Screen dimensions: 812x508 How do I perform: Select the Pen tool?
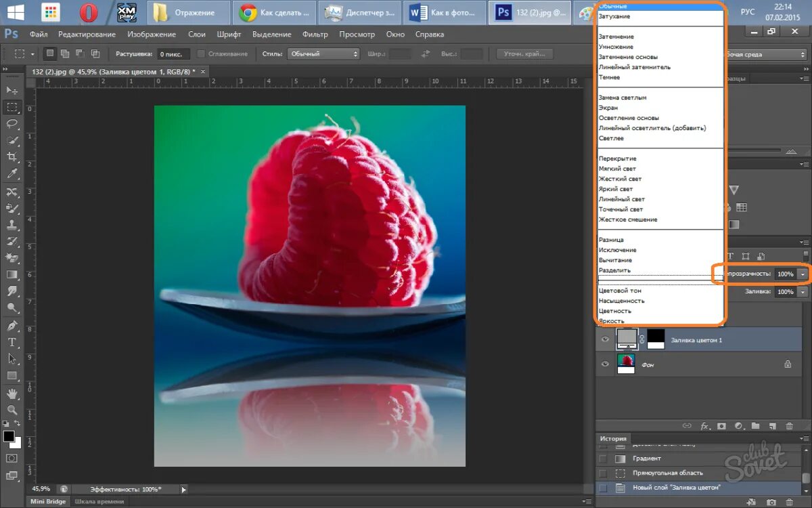pyautogui.click(x=12, y=326)
